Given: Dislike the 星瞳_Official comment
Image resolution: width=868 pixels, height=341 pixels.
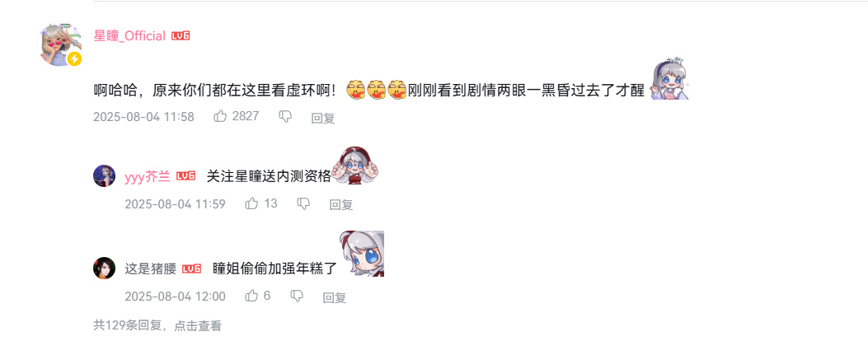Looking at the screenshot, I should coord(285,116).
